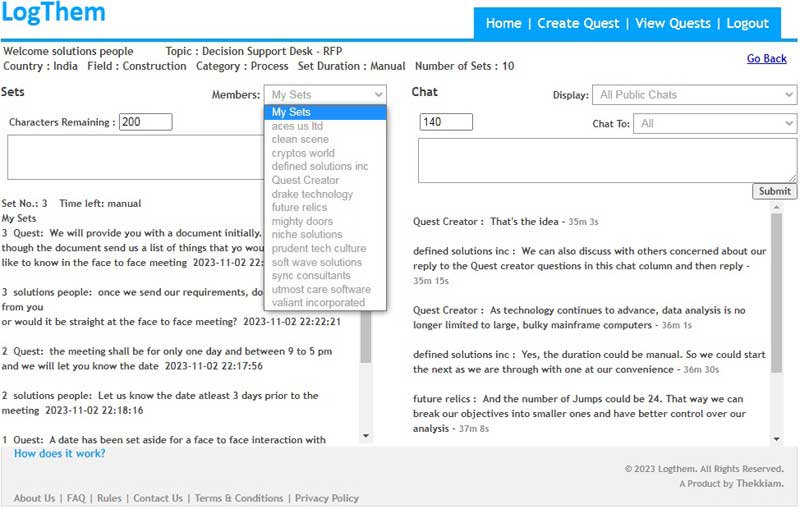Click the chat Submit button

(774, 191)
